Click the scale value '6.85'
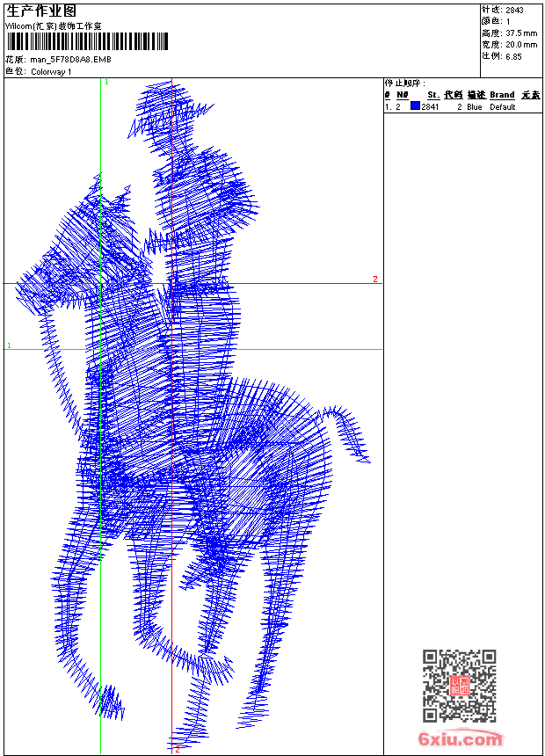 click(x=513, y=56)
